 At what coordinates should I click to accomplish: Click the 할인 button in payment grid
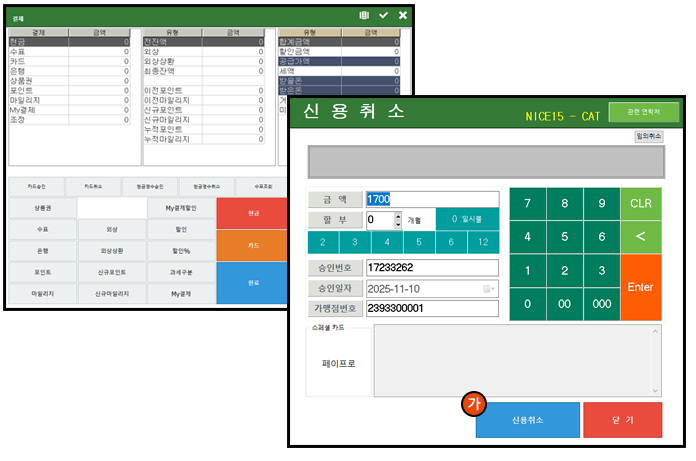[181, 229]
